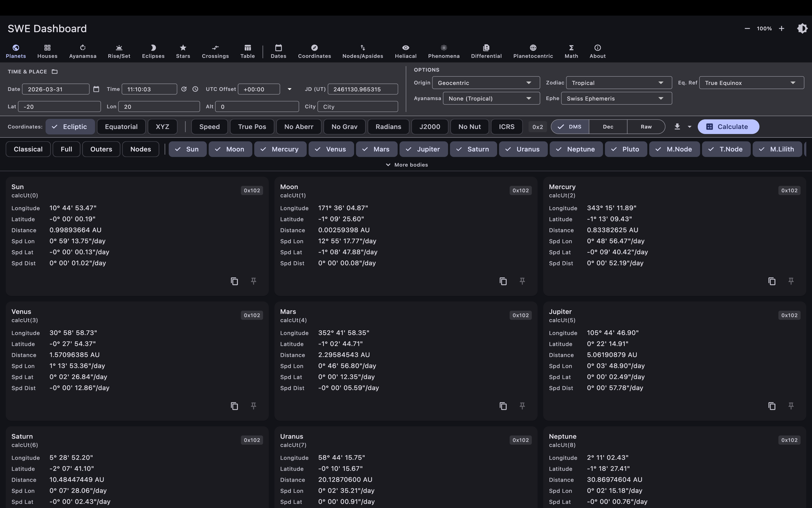
Task: Select the Classical preset
Action: [28, 149]
